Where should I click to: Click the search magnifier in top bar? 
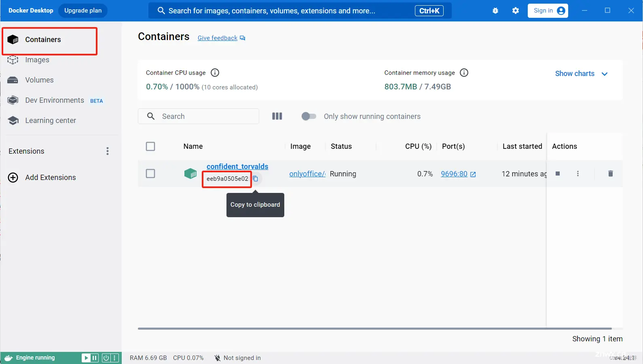[161, 11]
